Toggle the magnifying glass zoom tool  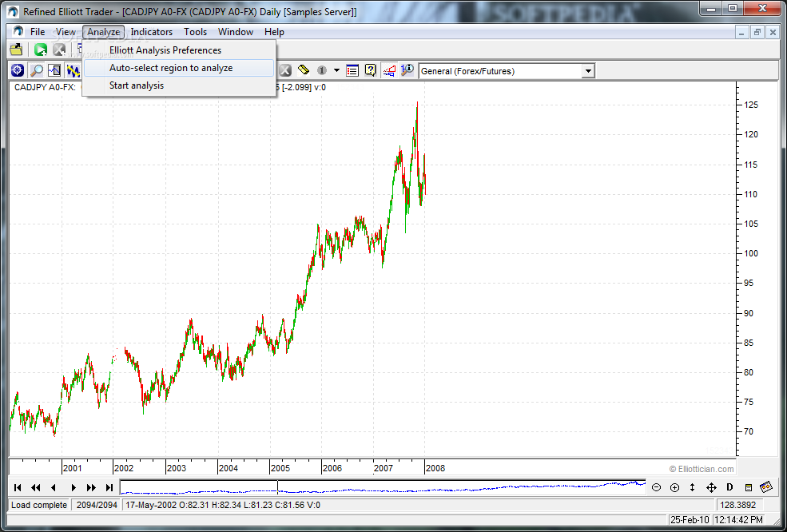(36, 71)
